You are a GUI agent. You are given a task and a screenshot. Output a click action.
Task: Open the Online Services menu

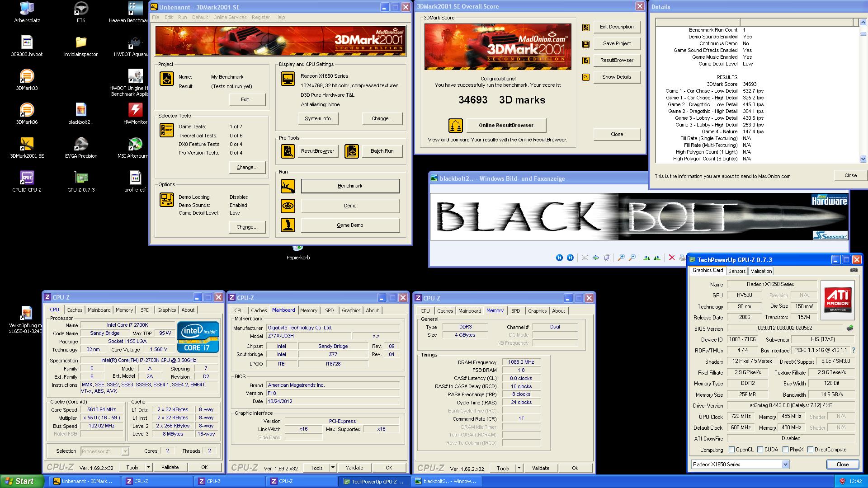coord(230,17)
